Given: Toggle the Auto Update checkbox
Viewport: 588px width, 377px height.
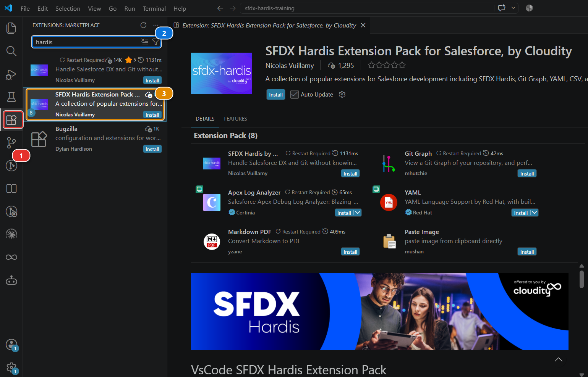Looking at the screenshot, I should point(294,94).
